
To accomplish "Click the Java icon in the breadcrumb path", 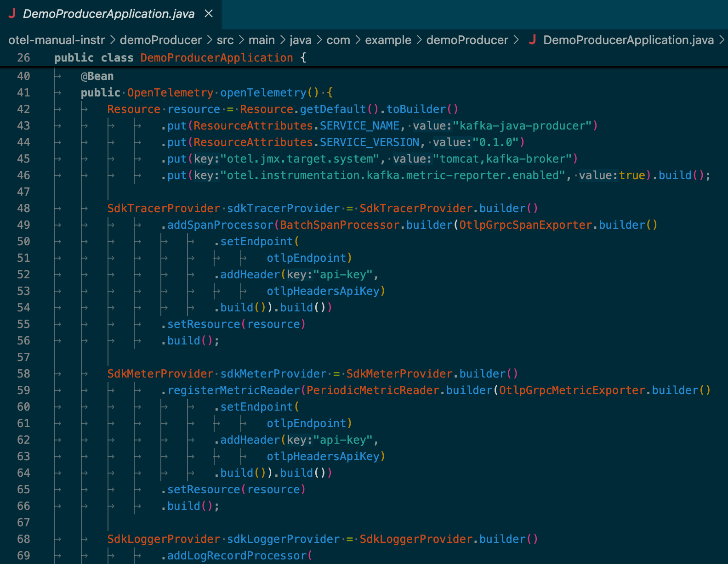I will pyautogui.click(x=532, y=40).
